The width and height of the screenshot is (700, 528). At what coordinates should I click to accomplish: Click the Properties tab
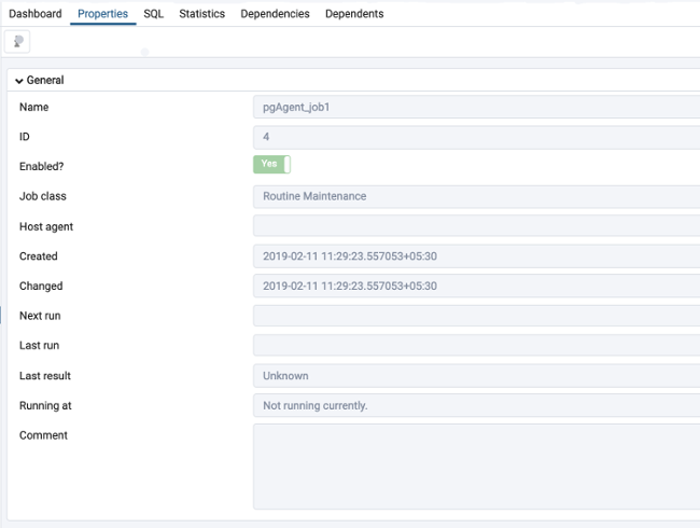click(103, 14)
